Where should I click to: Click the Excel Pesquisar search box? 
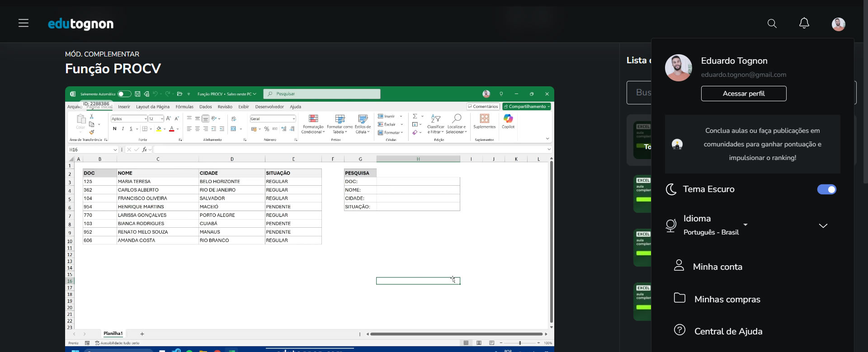[322, 94]
